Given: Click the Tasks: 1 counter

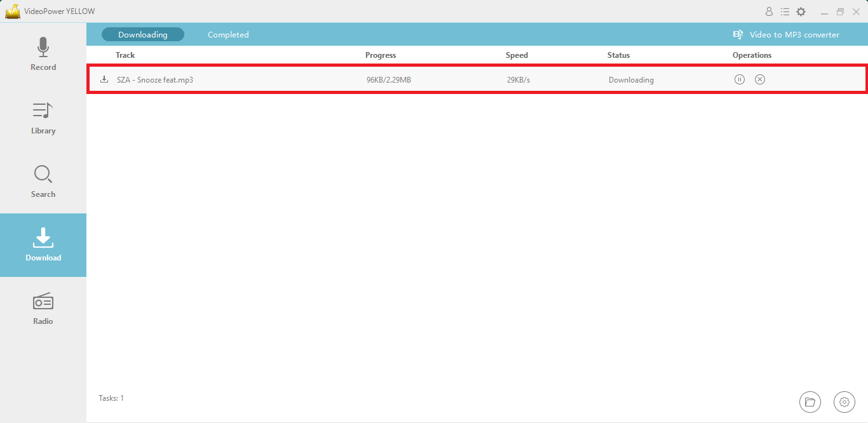Looking at the screenshot, I should (111, 398).
